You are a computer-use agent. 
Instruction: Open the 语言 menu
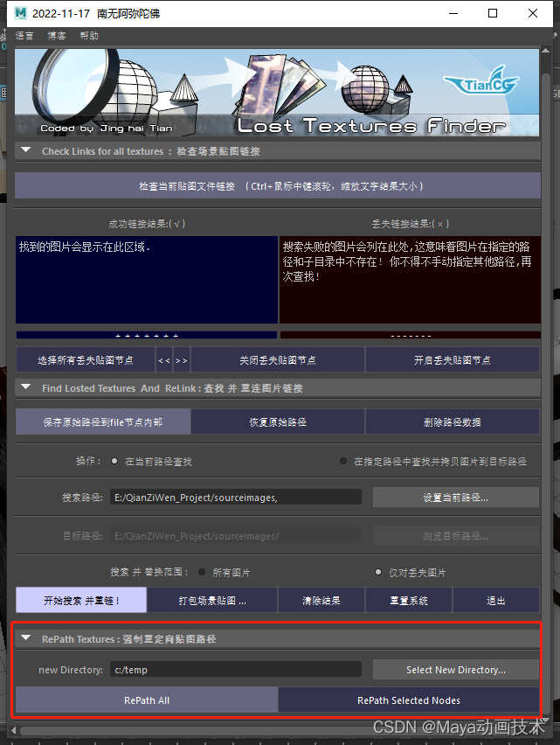[24, 36]
